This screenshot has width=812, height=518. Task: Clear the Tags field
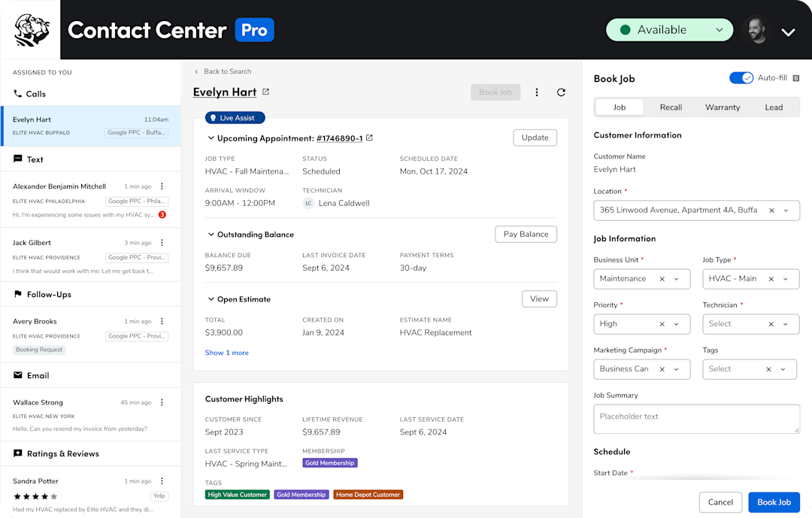pos(768,369)
